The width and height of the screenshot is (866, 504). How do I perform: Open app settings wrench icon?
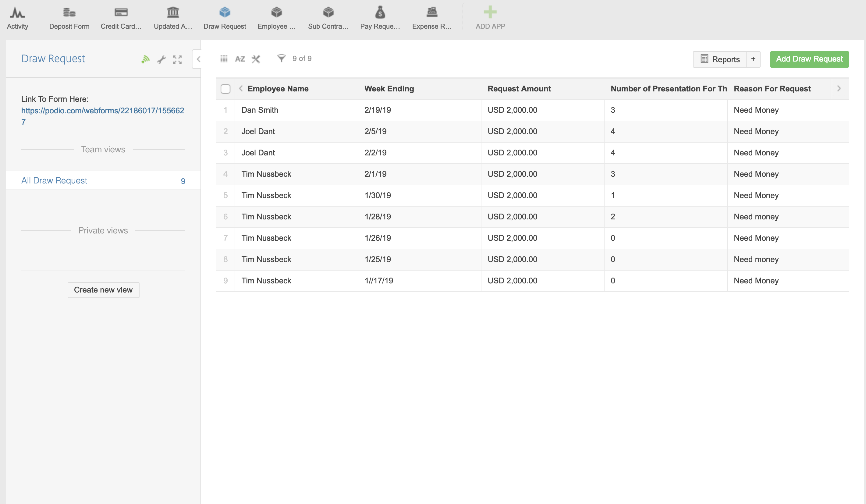coord(161,59)
